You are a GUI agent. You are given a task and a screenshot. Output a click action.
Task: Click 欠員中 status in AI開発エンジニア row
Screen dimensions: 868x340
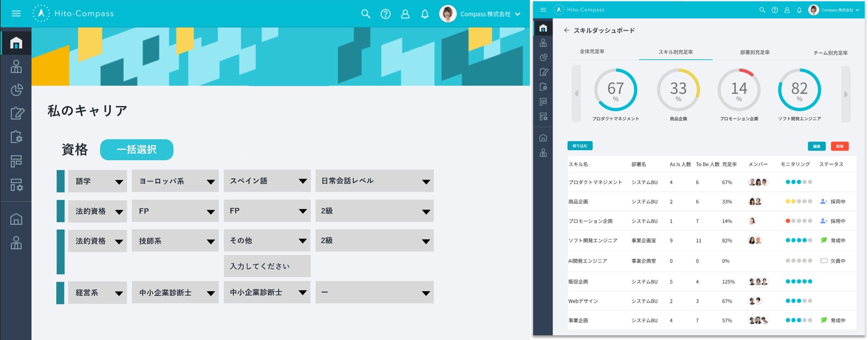(x=833, y=261)
